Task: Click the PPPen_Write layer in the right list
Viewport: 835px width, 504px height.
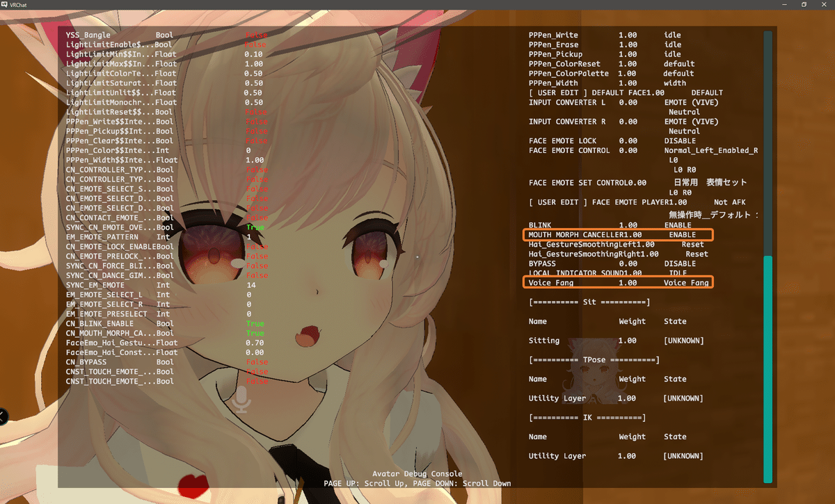Action: (x=553, y=35)
